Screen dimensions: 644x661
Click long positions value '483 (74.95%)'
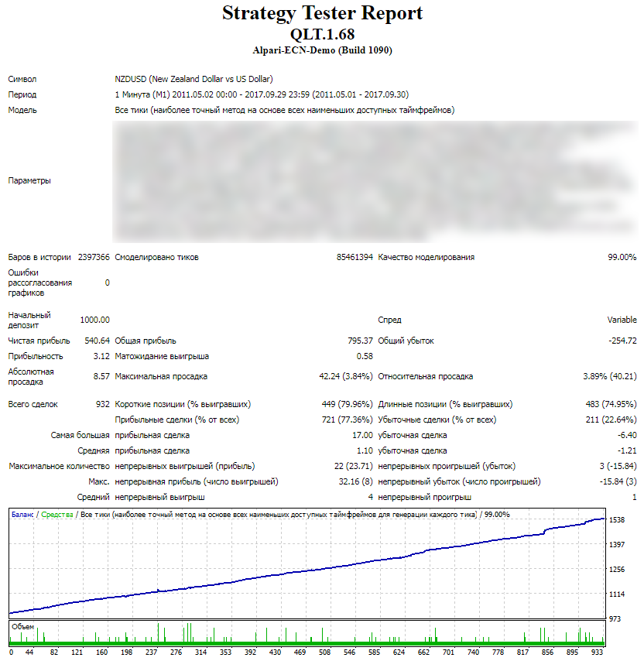click(611, 404)
